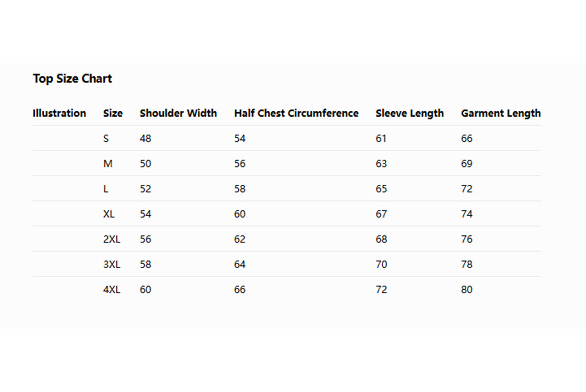This screenshot has height=392, width=586.
Task: Click garment length value 74 for XL
Action: [x=467, y=214]
